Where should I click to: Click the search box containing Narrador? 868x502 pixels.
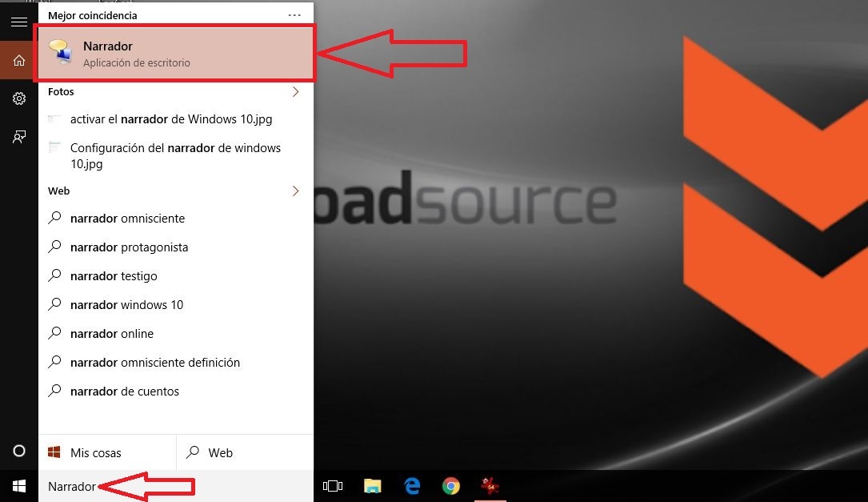click(x=176, y=487)
